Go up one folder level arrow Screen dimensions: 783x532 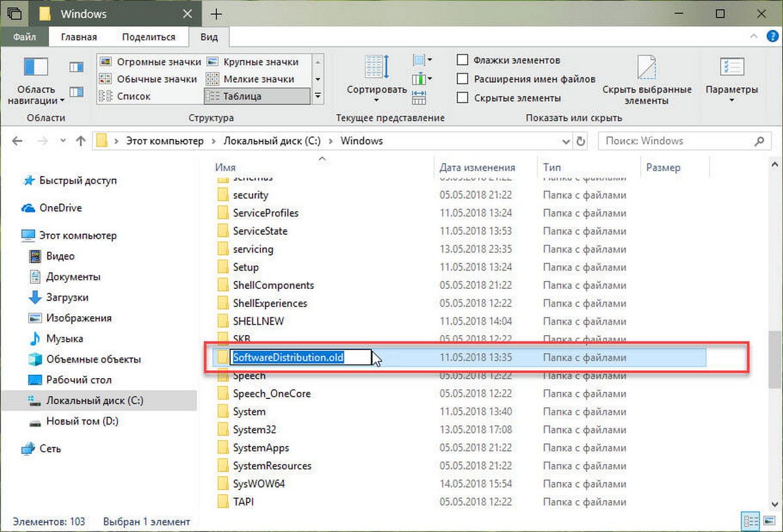[80, 141]
